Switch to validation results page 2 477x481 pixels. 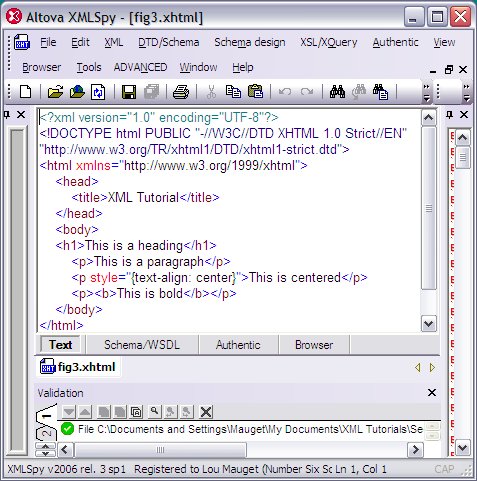(x=47, y=433)
